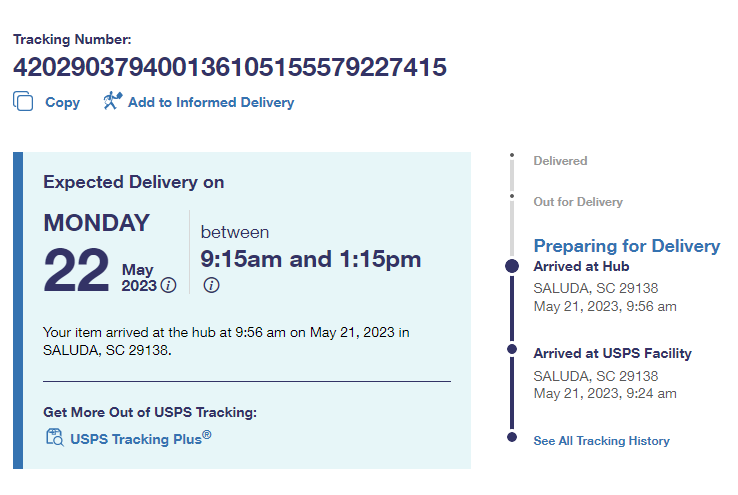Image resolution: width=738 pixels, height=495 pixels.
Task: Open info icon below delivery time window
Action: [x=211, y=286]
